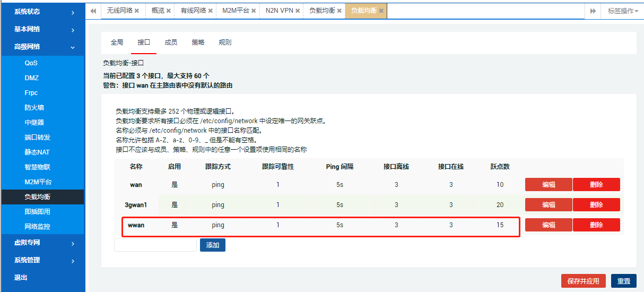Close the 概览 tab using the x icon
Screen dimensions: 644x292
[x=169, y=11]
